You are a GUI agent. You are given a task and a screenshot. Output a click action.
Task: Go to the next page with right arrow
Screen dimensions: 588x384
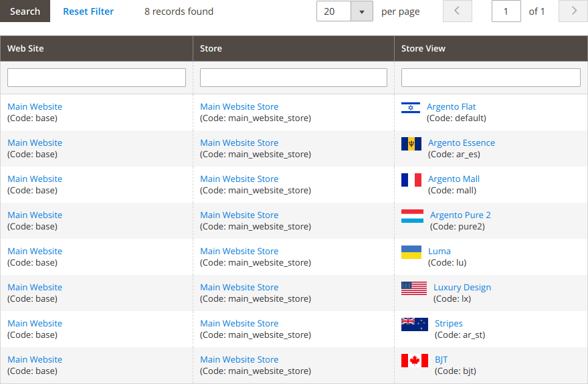(x=573, y=11)
